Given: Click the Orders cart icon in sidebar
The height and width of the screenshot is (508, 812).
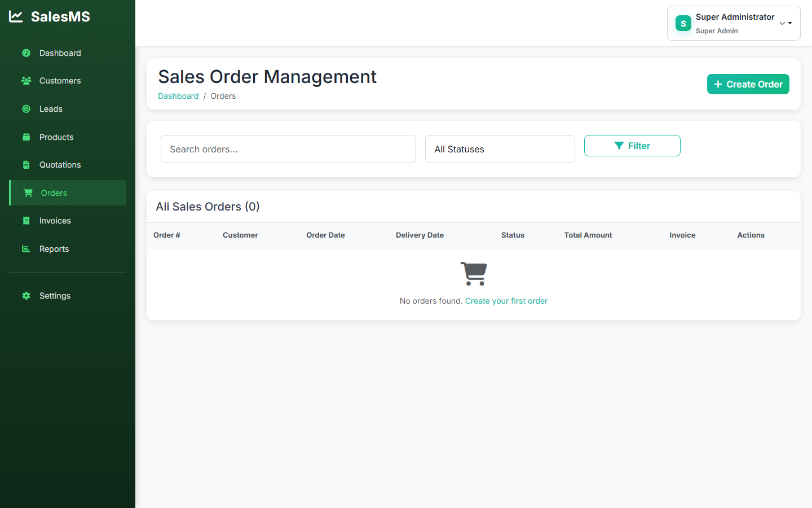Looking at the screenshot, I should click(x=28, y=193).
